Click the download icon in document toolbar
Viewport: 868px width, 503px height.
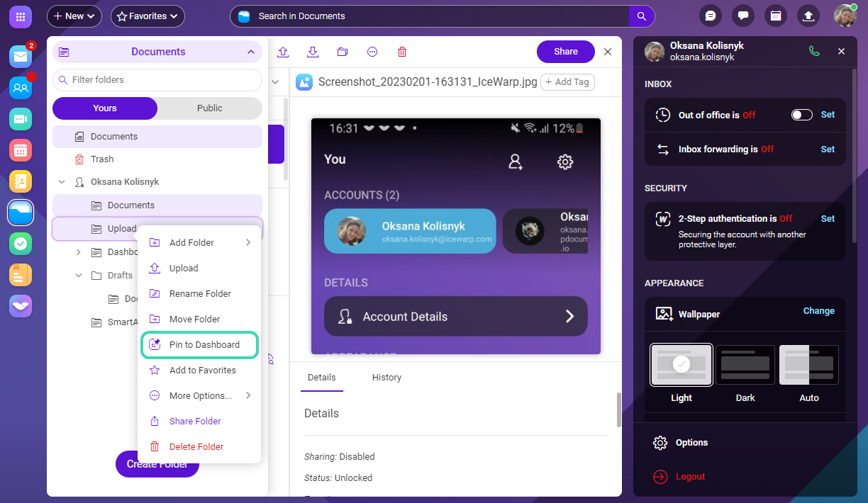[313, 52]
